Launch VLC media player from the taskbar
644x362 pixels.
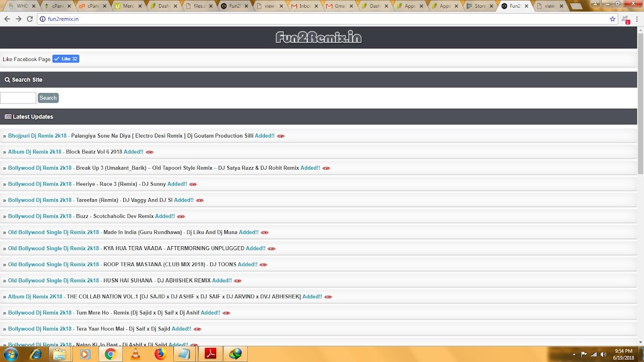135,354
